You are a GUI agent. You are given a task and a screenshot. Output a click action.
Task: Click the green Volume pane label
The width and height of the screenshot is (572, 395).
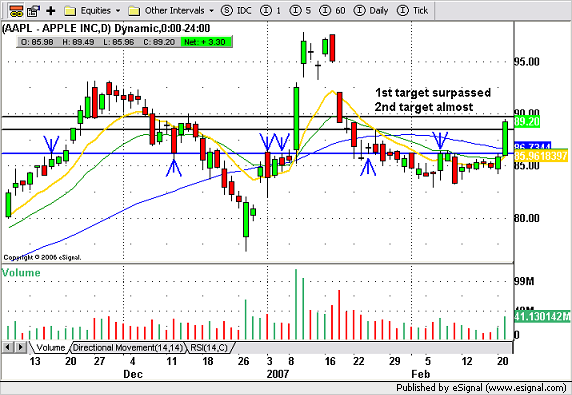21,272
